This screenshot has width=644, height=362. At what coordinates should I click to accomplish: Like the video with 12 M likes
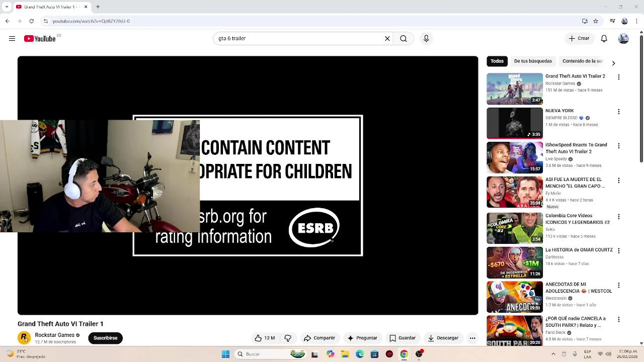[x=265, y=338]
